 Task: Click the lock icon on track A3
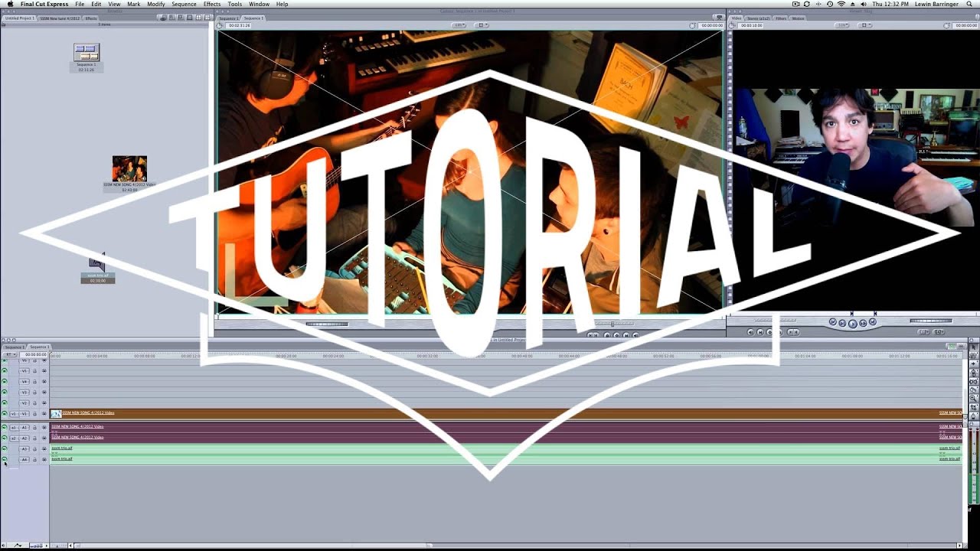(34, 449)
